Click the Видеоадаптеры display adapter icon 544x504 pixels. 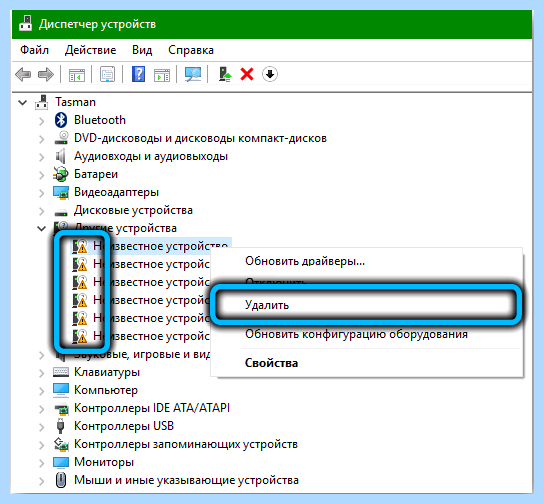pyautogui.click(x=61, y=193)
